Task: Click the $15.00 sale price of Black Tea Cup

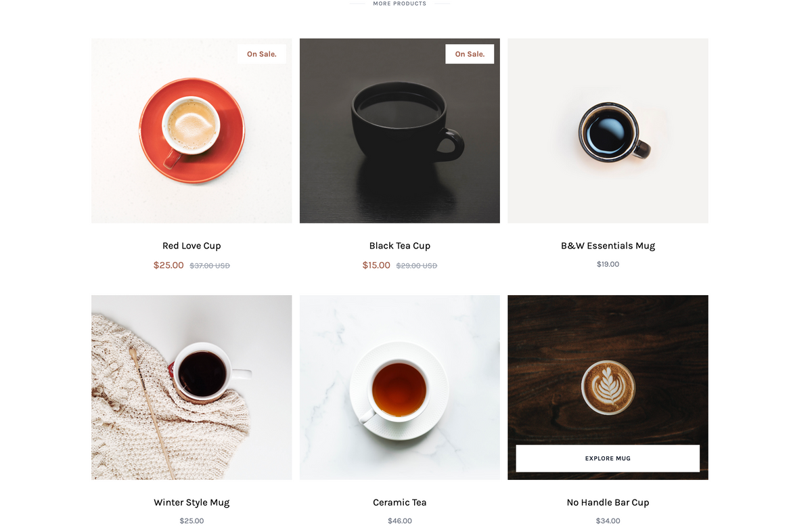Action: pyautogui.click(x=376, y=265)
